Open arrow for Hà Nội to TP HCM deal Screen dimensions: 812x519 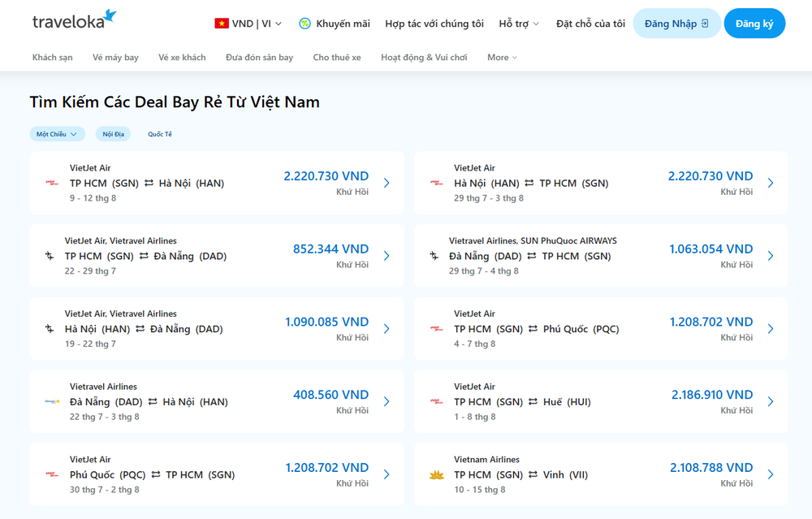771,183
